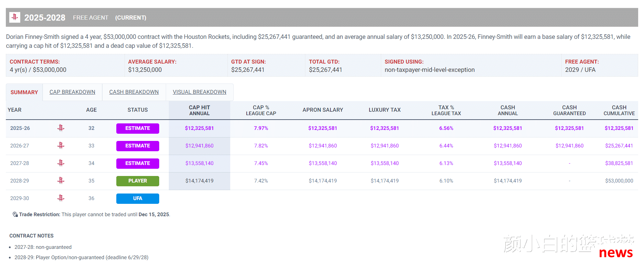Click the CASH CUMULATIVE column header
Image resolution: width=644 pixels, height=265 pixels.
[619, 110]
